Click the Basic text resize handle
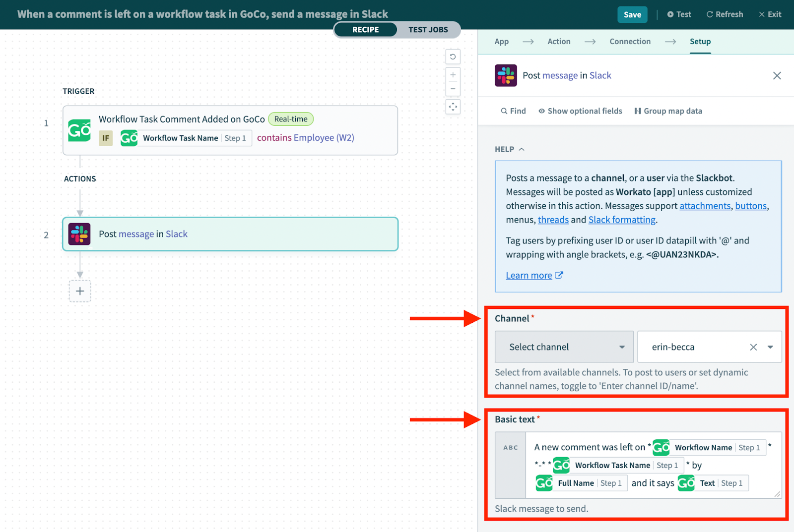The height and width of the screenshot is (532, 794). (777, 494)
